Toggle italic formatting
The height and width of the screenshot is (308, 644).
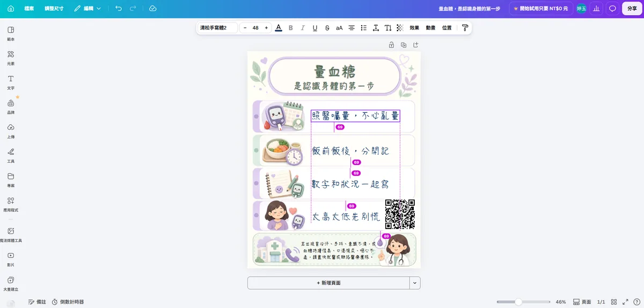(x=303, y=28)
